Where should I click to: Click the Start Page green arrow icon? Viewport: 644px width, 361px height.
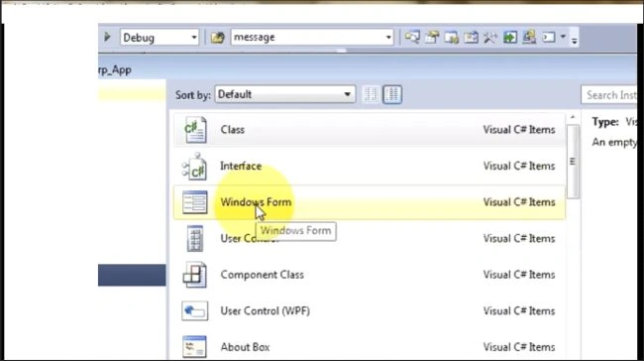click(509, 38)
